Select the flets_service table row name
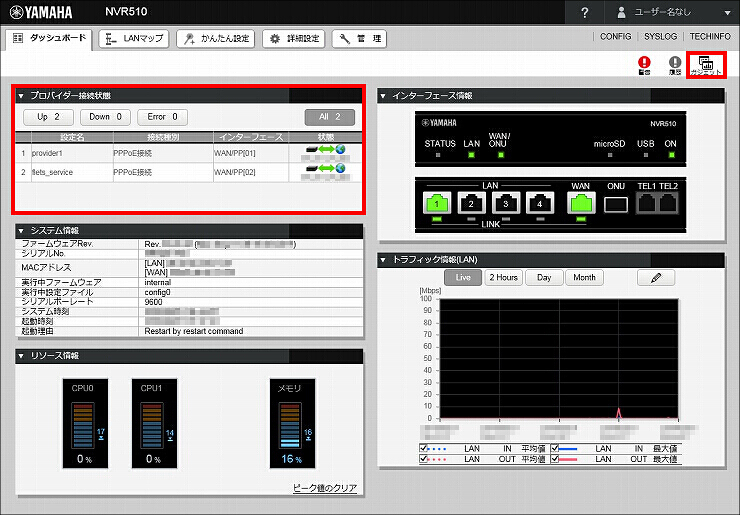Screen dimensions: 740x515 point(52,172)
